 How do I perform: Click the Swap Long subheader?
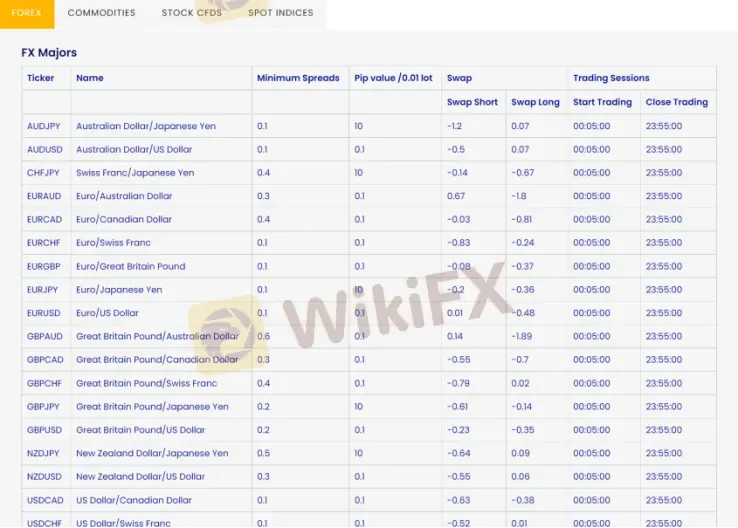coord(535,102)
